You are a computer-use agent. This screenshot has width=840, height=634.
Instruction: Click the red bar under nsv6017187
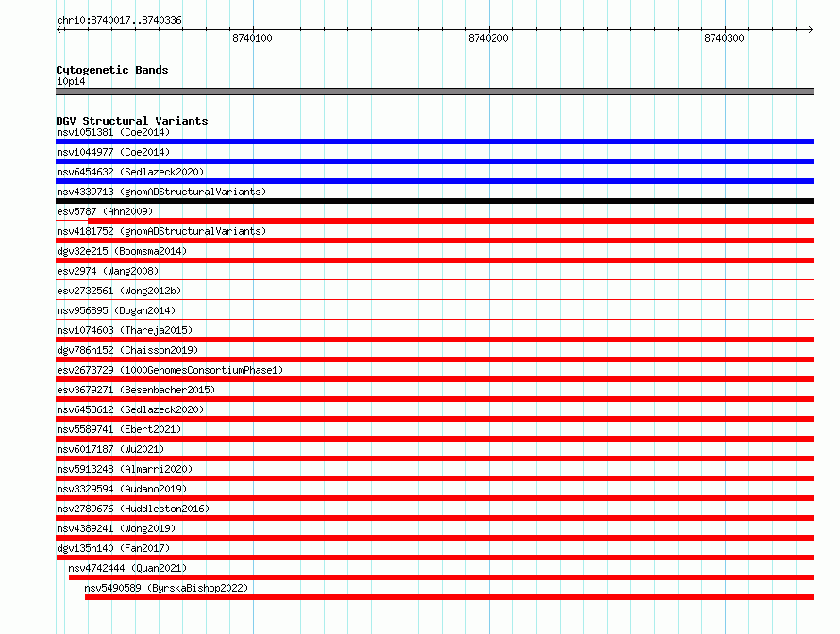[x=434, y=459]
